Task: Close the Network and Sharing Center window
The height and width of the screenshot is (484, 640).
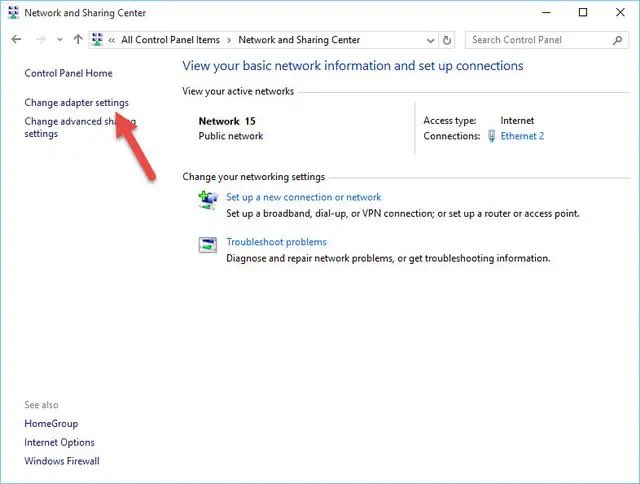Action: click(620, 13)
